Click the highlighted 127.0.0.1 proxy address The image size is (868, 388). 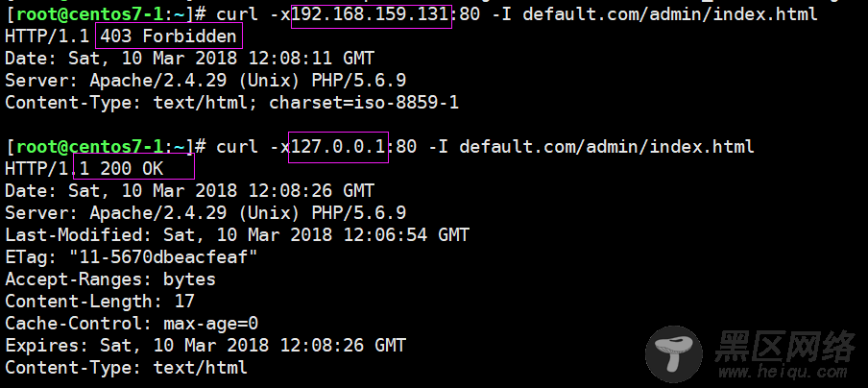338,147
